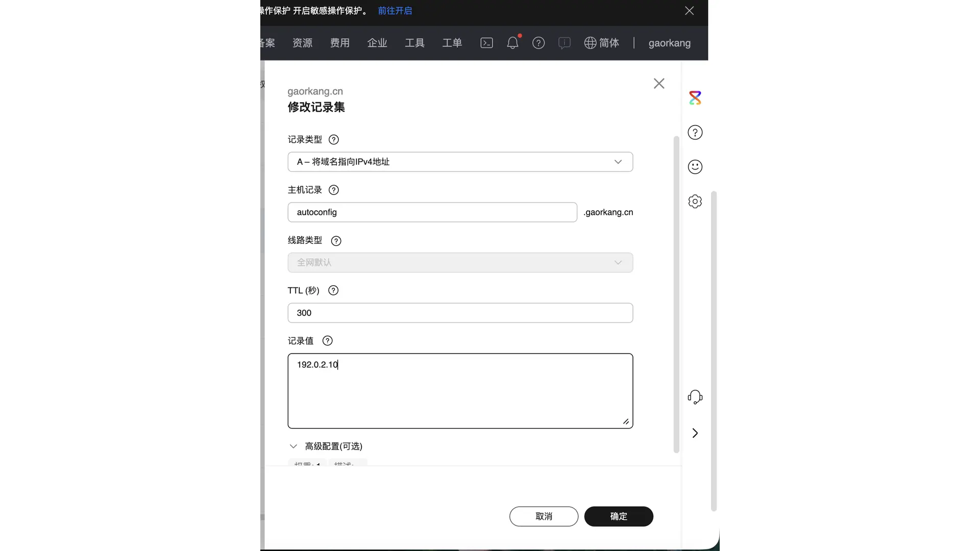Screen dimensions: 980x551
Task: Click help icon beside TTL (秒)
Action: pyautogui.click(x=333, y=290)
